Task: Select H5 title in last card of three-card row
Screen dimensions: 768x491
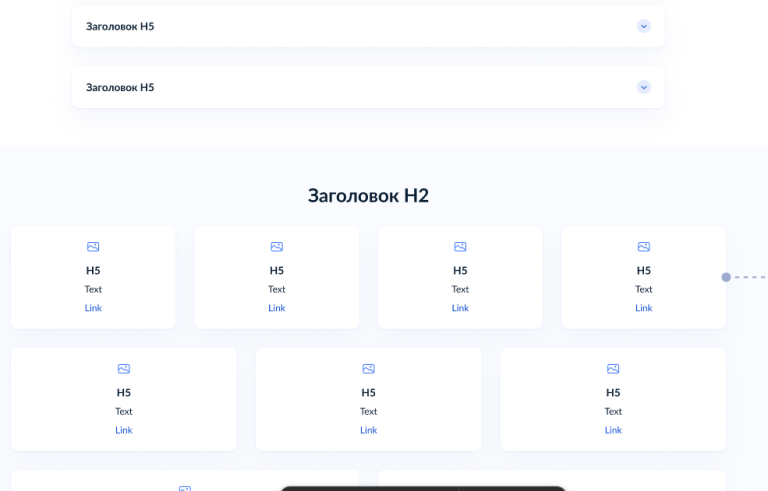Action: coord(613,393)
